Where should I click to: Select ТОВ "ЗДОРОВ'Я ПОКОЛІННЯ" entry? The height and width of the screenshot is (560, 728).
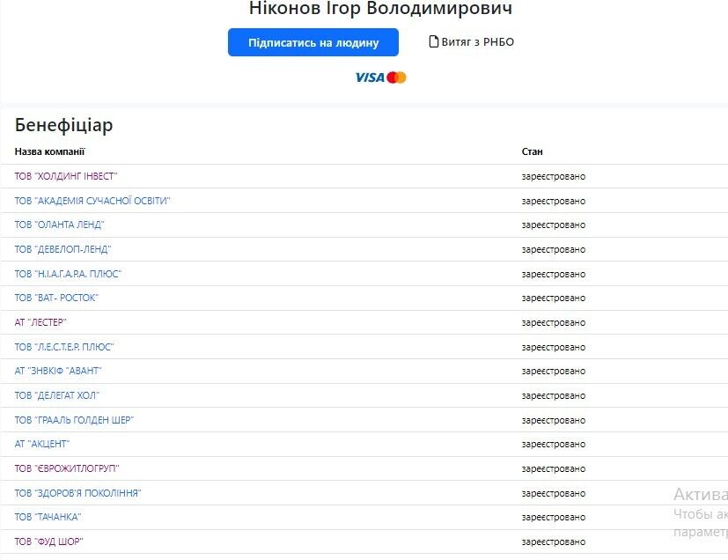click(77, 493)
